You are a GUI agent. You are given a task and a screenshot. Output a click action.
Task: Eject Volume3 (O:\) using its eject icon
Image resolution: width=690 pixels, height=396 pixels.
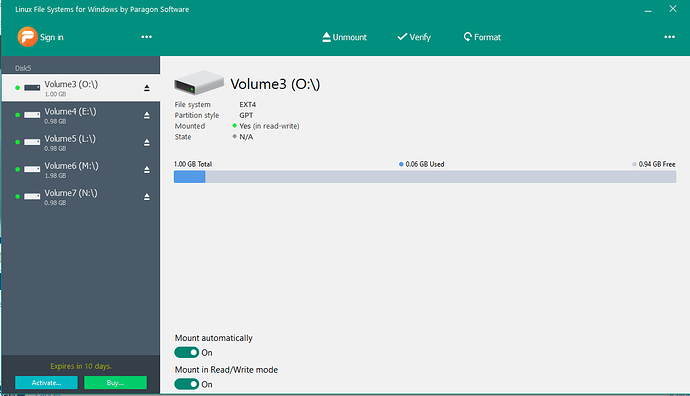click(147, 88)
